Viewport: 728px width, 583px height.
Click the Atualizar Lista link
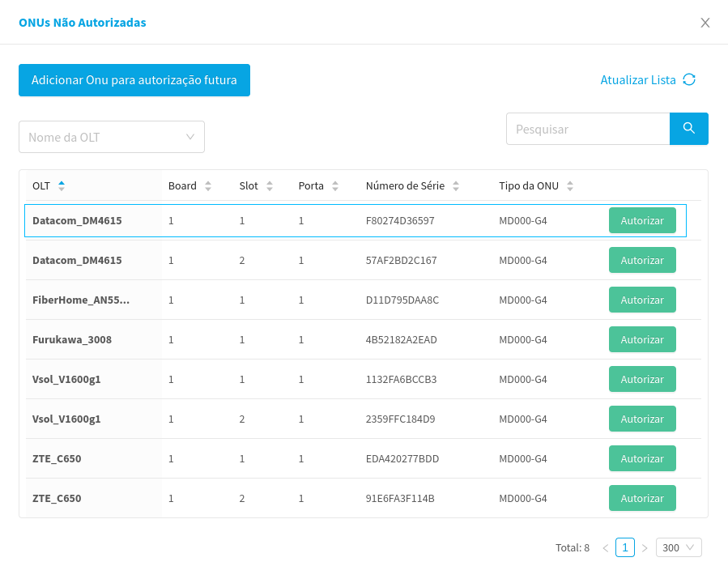[638, 80]
